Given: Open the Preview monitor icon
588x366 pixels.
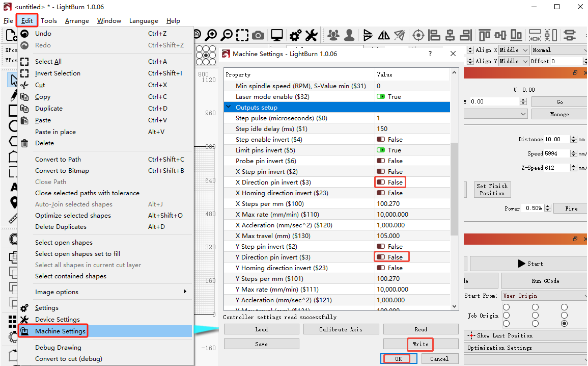Looking at the screenshot, I should pyautogui.click(x=277, y=35).
